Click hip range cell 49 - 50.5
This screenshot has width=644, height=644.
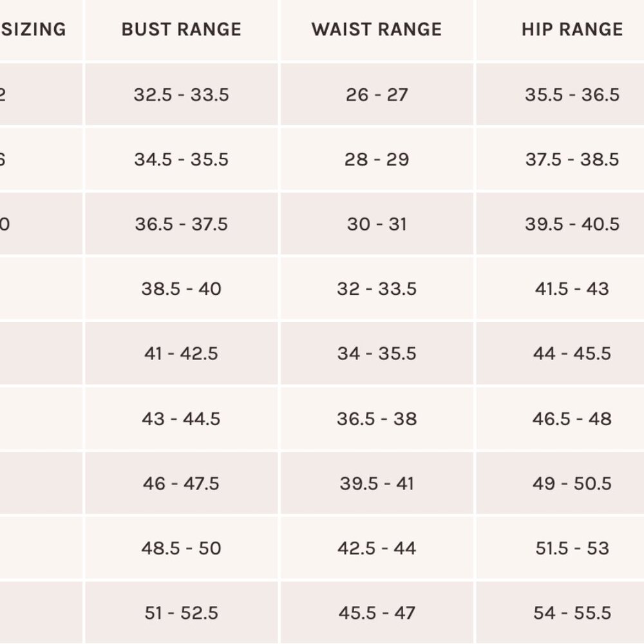[x=572, y=483]
